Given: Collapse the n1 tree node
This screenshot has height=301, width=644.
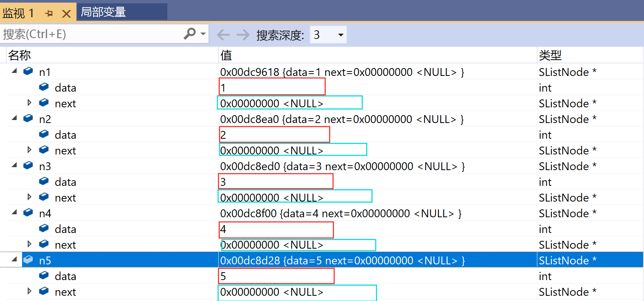Looking at the screenshot, I should click(x=15, y=71).
